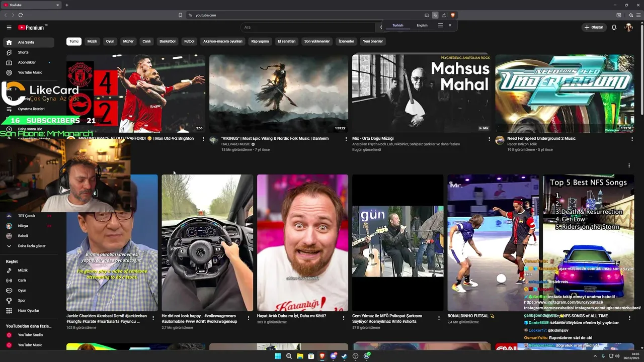
Task: Reload the page
Action: click(21, 15)
